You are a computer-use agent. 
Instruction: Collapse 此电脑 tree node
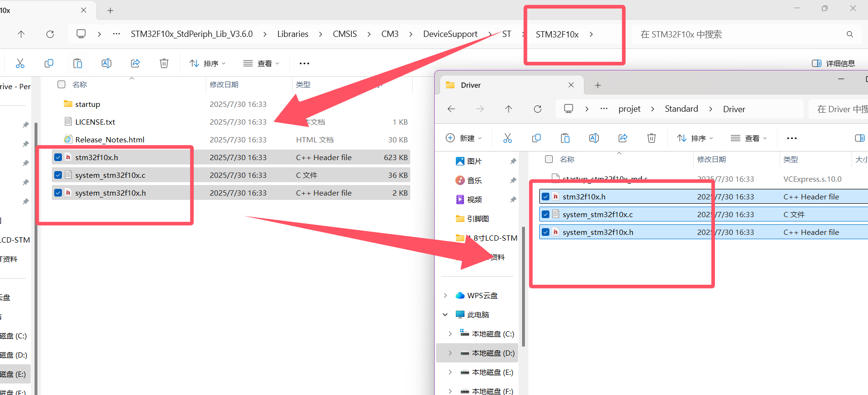pos(445,314)
